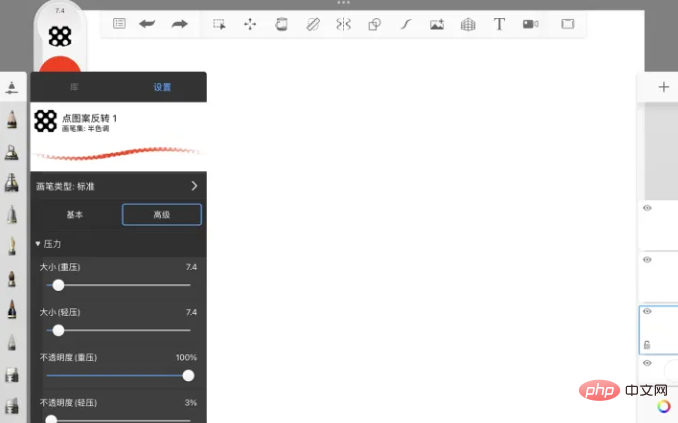This screenshot has height=423, width=678.
Task: Select the 高级 advanced tab
Action: tap(162, 215)
